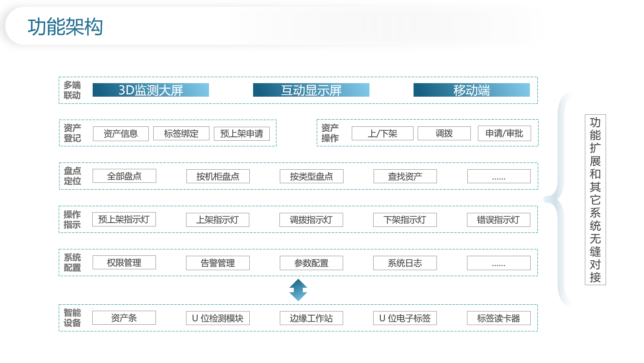The width and height of the screenshot is (644, 363).
Task: Select the 上/下架 box
Action: point(382,134)
